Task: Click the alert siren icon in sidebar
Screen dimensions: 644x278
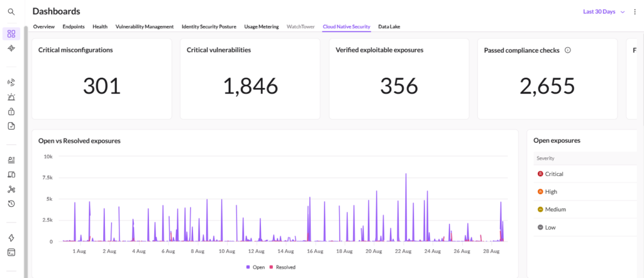Action: click(11, 97)
